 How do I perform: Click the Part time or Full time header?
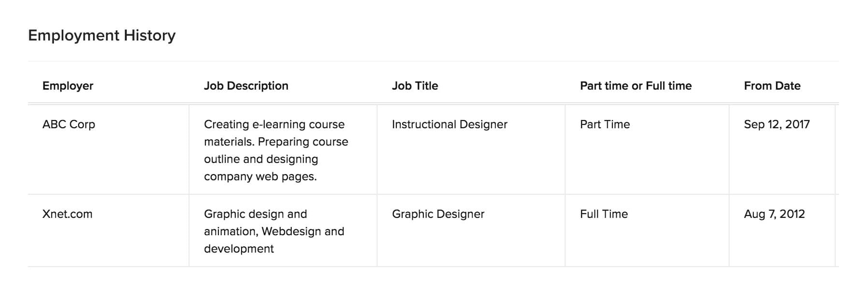tap(636, 86)
